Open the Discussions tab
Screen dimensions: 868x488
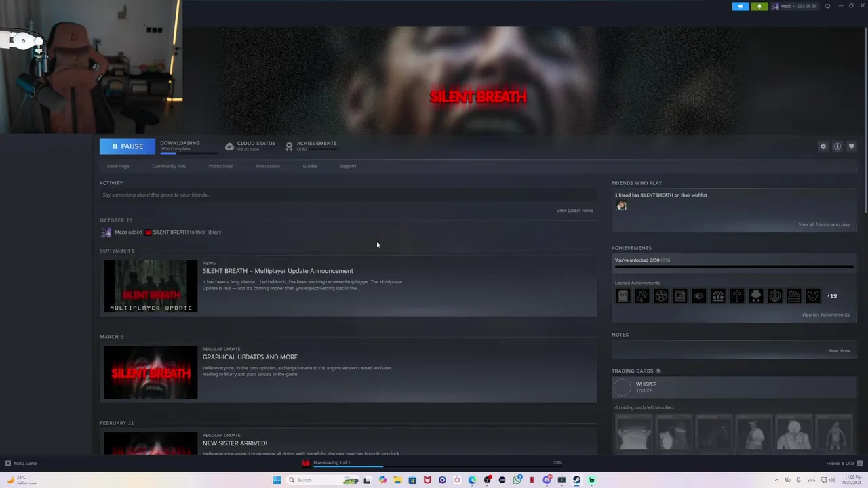(268, 166)
